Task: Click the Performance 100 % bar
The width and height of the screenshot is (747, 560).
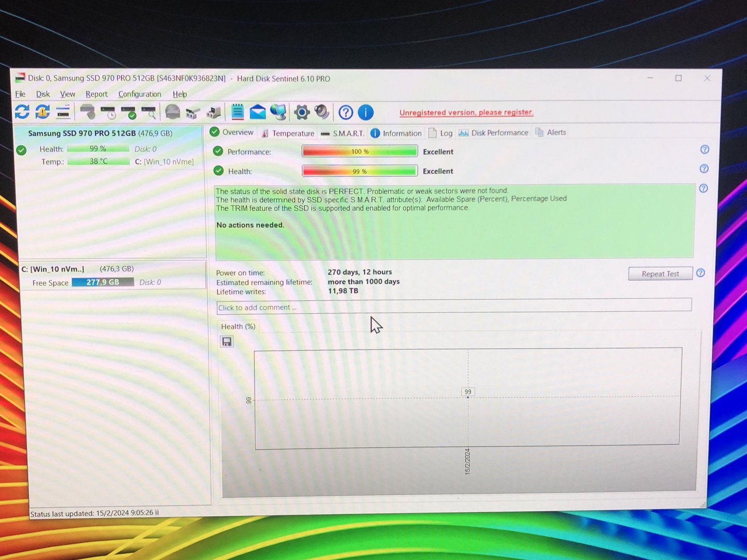Action: pos(360,151)
